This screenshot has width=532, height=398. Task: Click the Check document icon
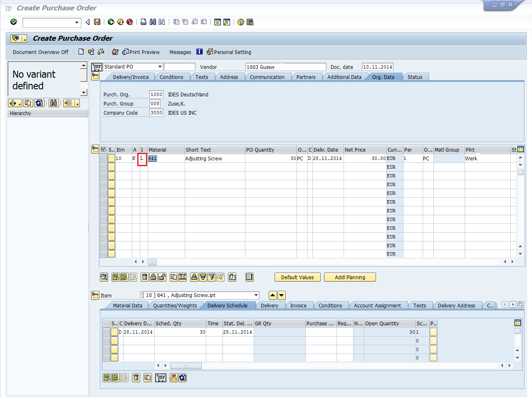[x=115, y=52]
